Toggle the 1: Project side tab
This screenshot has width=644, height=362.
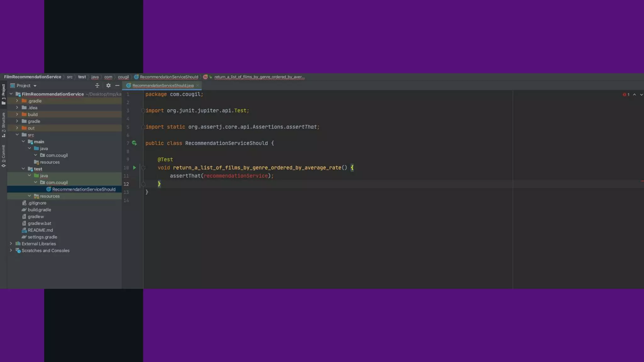point(3,94)
